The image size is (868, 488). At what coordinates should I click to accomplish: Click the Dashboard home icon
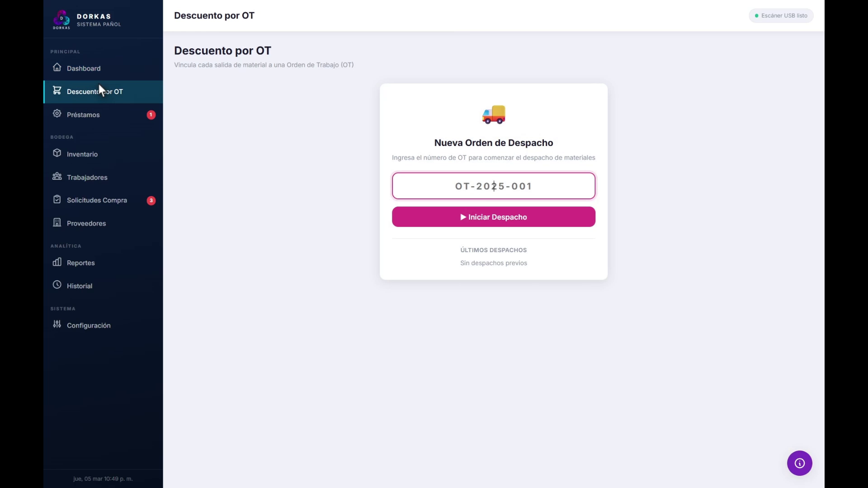pyautogui.click(x=57, y=67)
